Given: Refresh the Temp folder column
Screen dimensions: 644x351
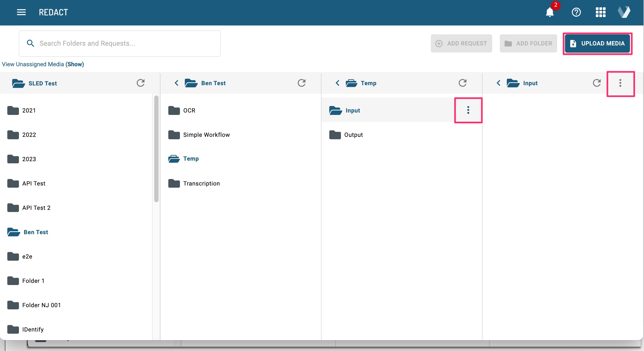Looking at the screenshot, I should coord(462,83).
